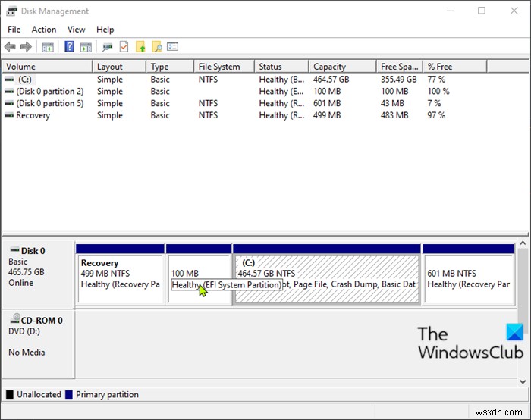Screen dimensions: 531x420
Task: Click the checklist settings toolbar icon
Action: (172, 46)
